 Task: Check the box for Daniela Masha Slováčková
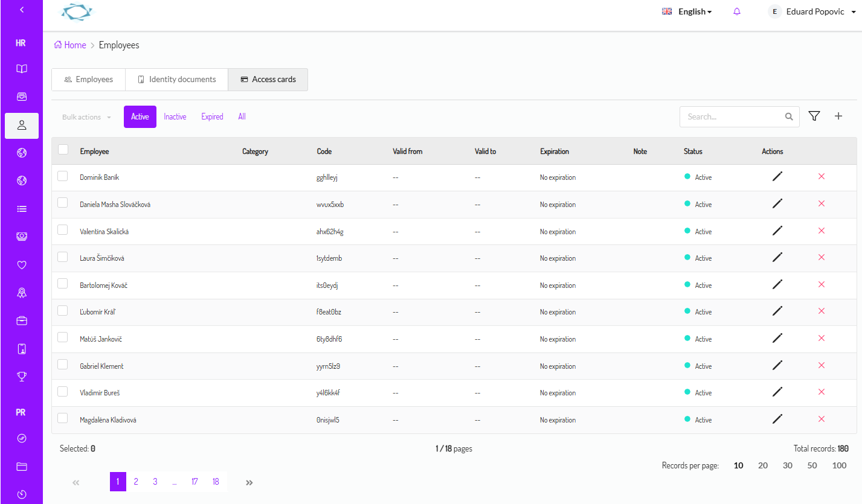63,203
